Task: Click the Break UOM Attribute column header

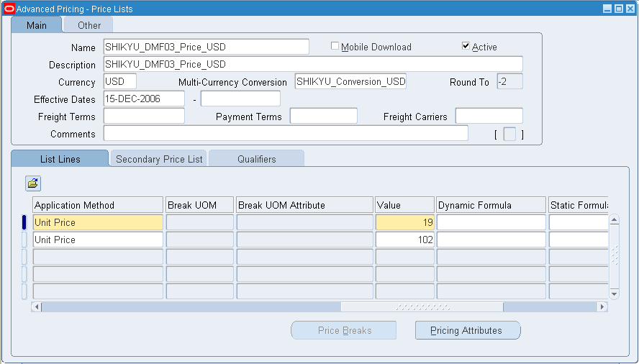Action: pyautogui.click(x=305, y=205)
